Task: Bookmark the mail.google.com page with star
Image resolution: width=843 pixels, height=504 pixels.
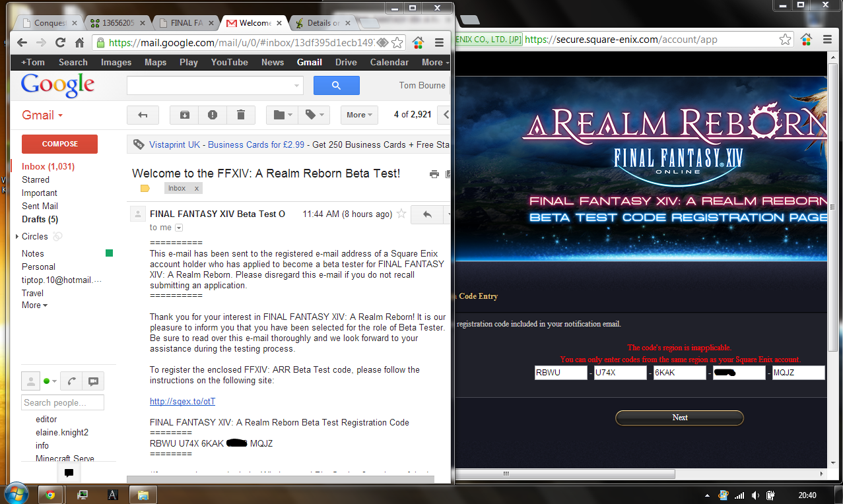Action: tap(397, 43)
